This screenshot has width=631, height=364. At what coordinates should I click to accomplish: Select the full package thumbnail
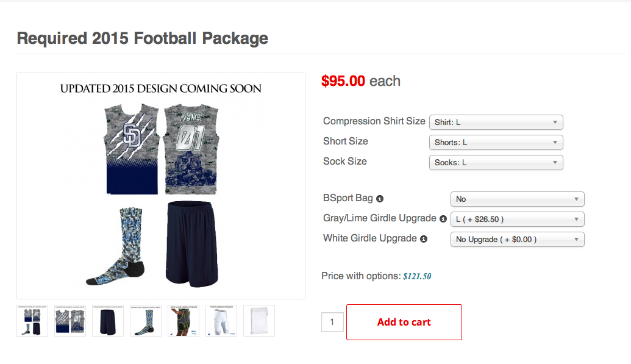tap(32, 321)
